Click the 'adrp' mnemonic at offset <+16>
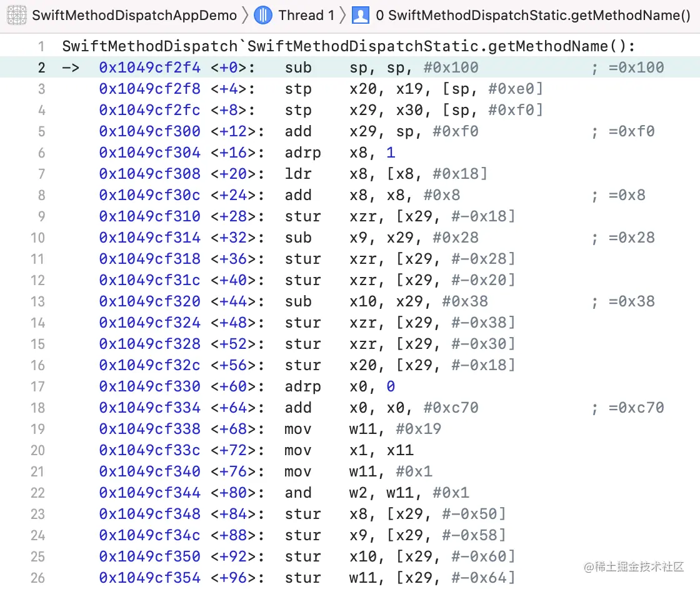Image resolution: width=700 pixels, height=589 pixels. (x=302, y=153)
